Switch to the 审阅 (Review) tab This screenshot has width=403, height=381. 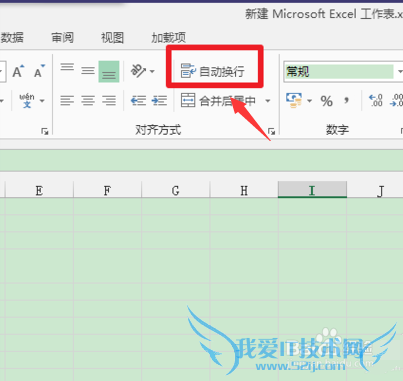pyautogui.click(x=62, y=37)
